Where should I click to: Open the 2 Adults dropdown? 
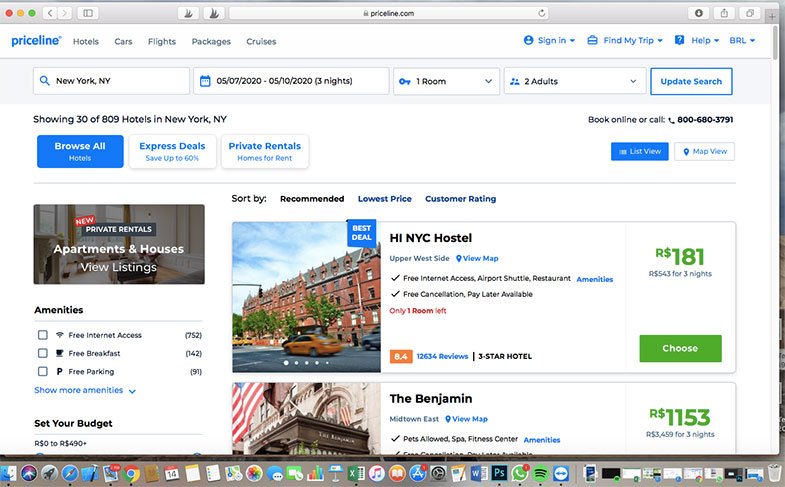(574, 81)
